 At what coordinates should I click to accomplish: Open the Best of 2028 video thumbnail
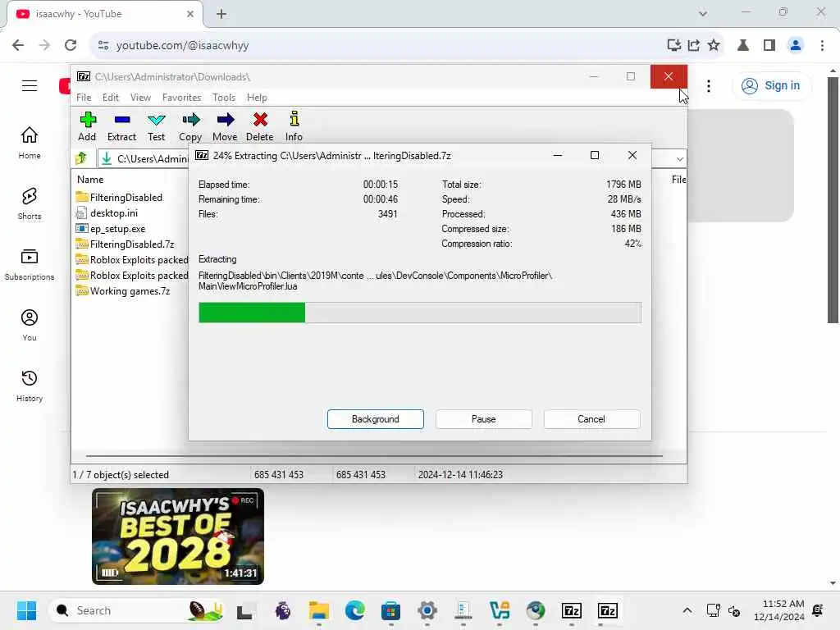[x=178, y=536]
